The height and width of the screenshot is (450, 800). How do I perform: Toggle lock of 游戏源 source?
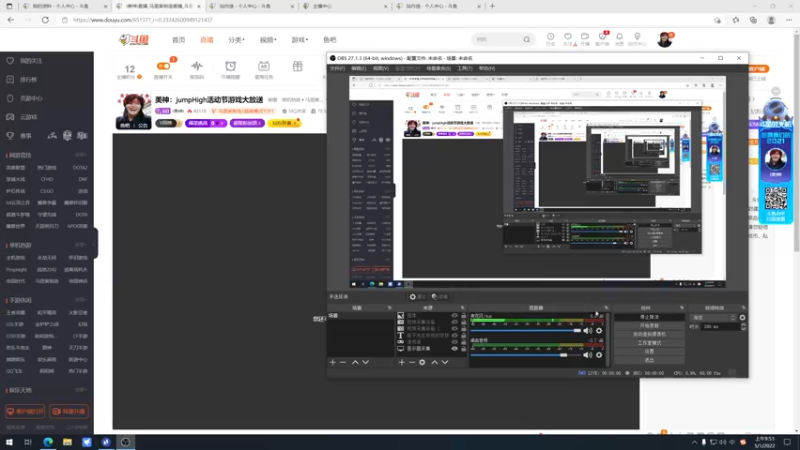tap(463, 342)
